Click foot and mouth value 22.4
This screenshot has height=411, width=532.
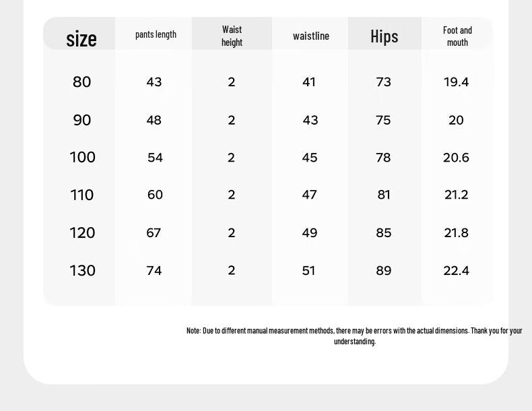456,270
